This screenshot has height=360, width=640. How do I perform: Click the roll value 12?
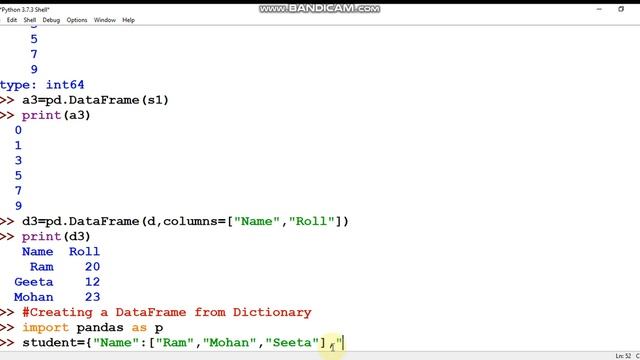click(93, 282)
